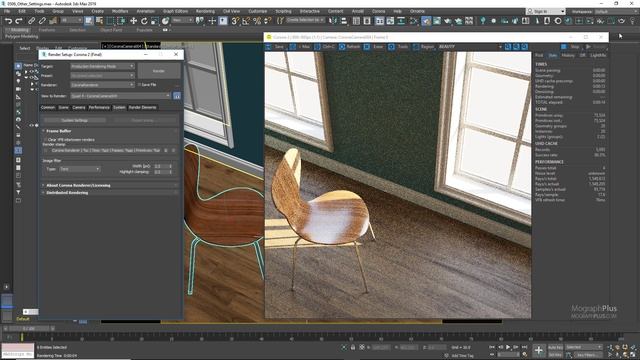
Task: Open the Preset dropdown in Render Setup
Action: pyautogui.click(x=102, y=76)
